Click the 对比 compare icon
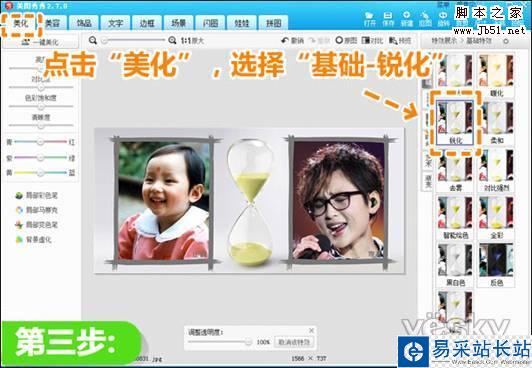 coord(372,40)
